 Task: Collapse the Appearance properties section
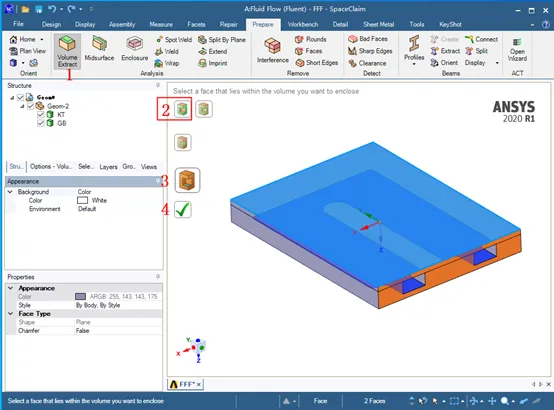pos(11,288)
